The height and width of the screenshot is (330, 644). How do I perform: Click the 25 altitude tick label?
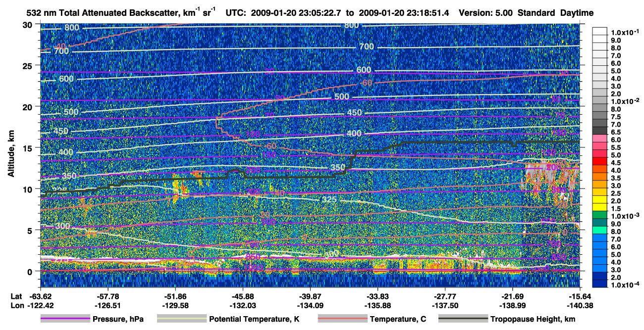(28, 65)
